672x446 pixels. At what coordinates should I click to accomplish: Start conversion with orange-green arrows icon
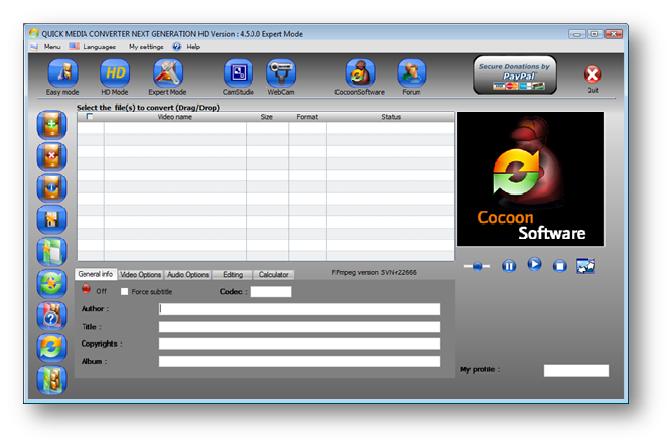coord(51,347)
